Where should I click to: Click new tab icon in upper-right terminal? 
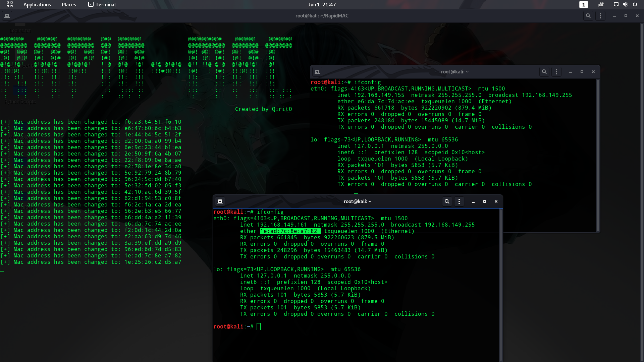click(317, 72)
